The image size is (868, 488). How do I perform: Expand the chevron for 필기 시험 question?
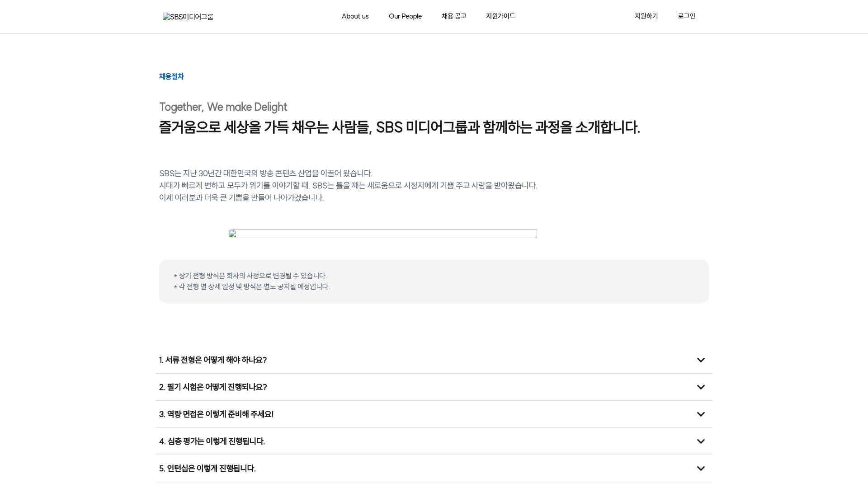(701, 387)
